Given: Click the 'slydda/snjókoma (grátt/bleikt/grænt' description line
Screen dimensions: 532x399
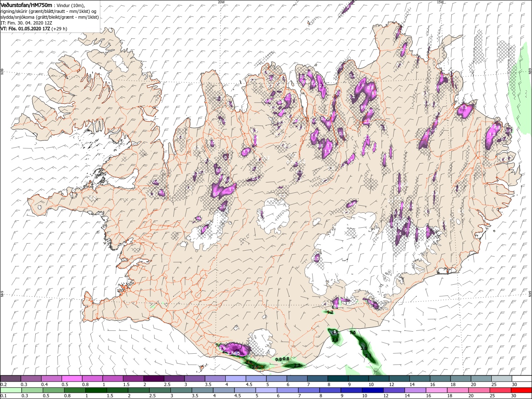Looking at the screenshot, I should (x=37, y=17).
